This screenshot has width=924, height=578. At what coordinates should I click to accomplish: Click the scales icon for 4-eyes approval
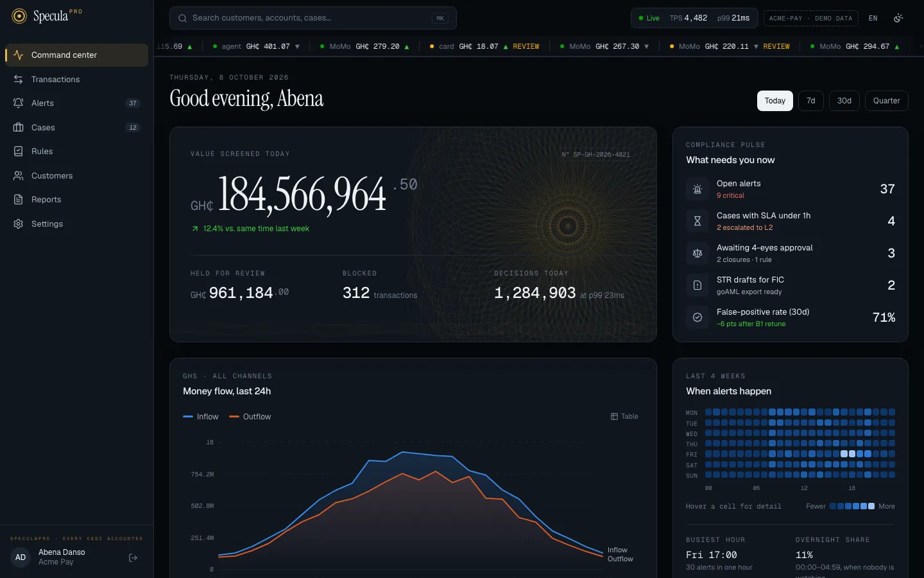[697, 253]
